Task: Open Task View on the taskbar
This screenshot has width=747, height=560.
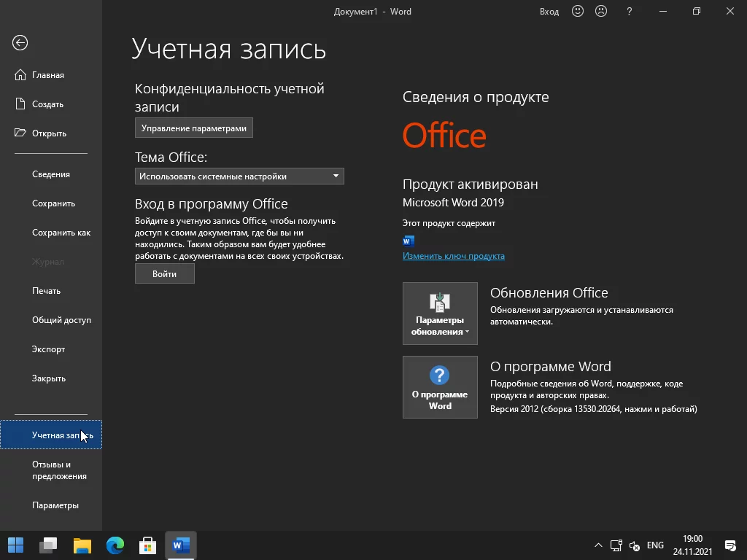Action: coord(48,545)
